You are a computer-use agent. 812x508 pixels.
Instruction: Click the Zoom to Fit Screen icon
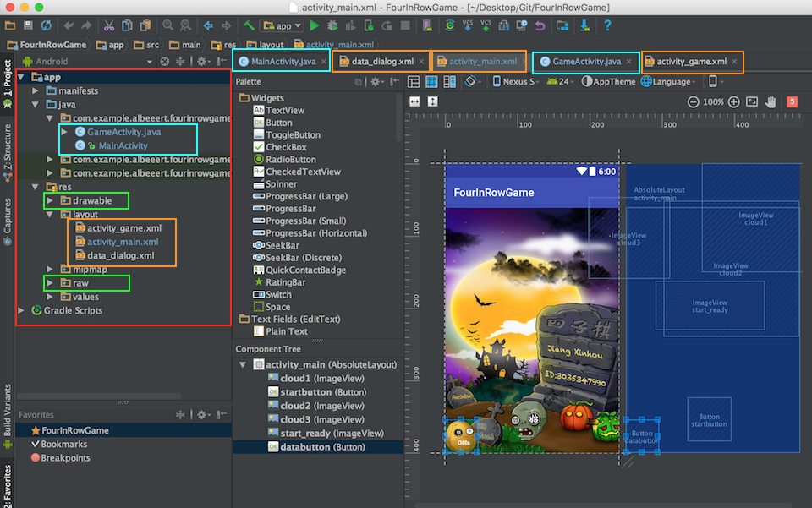[752, 102]
